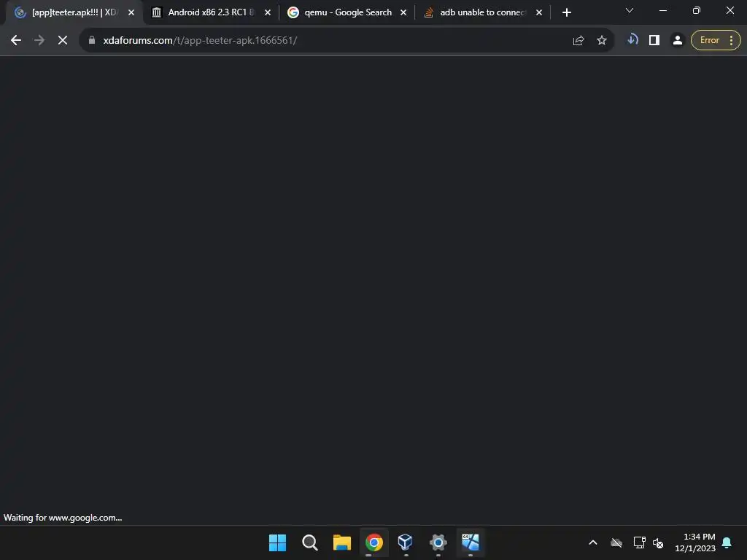
Task: Open the rightmost pinned taskbar app
Action: pyautogui.click(x=471, y=542)
